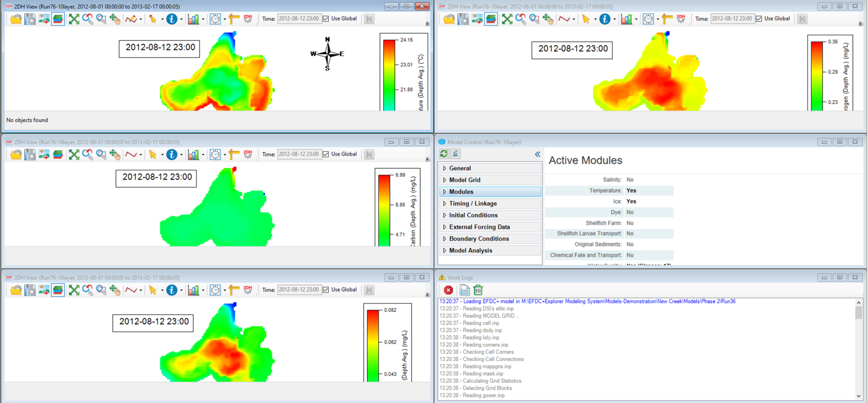
Task: Click the pan hand tool in bottom-left view
Action: (x=115, y=290)
